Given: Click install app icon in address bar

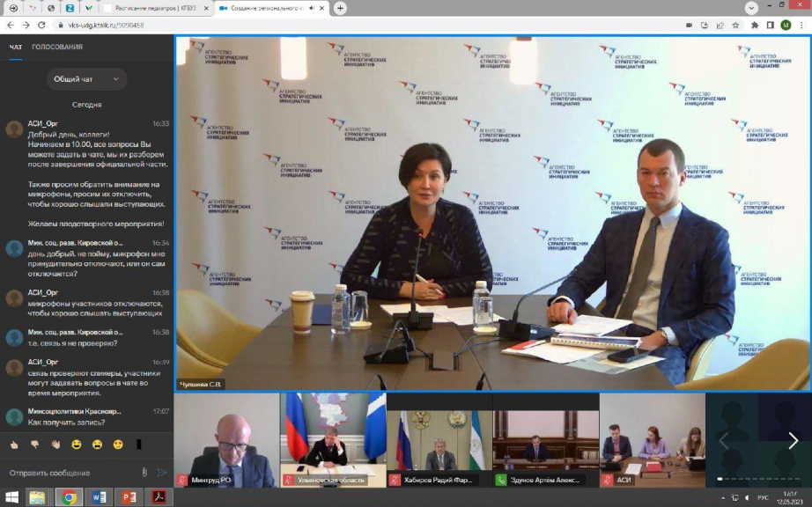Looking at the screenshot, I should pyautogui.click(x=705, y=25).
